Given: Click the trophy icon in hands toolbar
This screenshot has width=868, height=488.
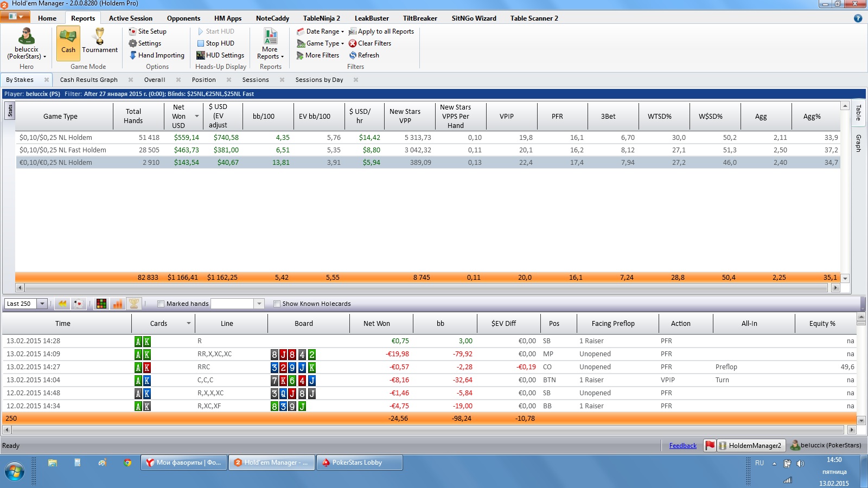Looking at the screenshot, I should 134,304.
